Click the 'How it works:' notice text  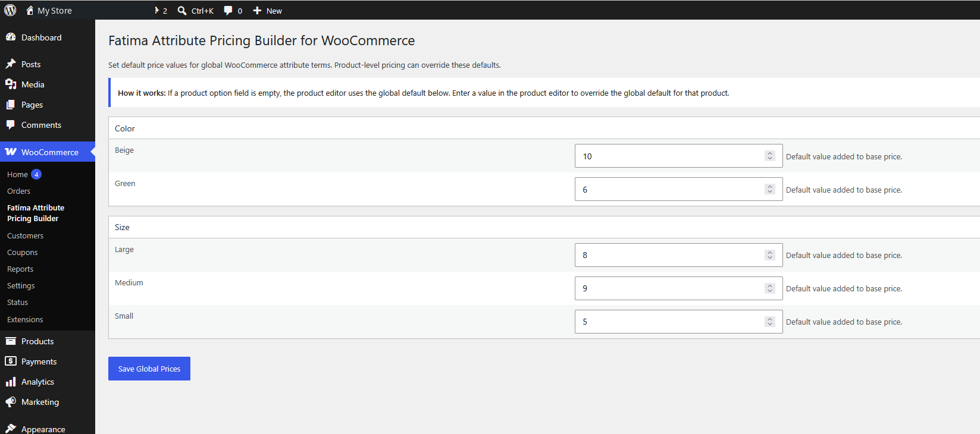pyautogui.click(x=142, y=93)
